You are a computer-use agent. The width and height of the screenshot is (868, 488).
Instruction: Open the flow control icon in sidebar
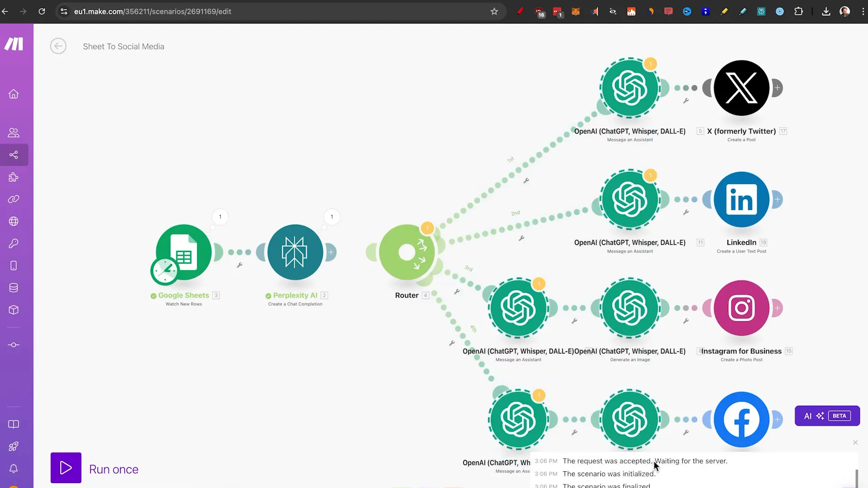click(x=14, y=345)
